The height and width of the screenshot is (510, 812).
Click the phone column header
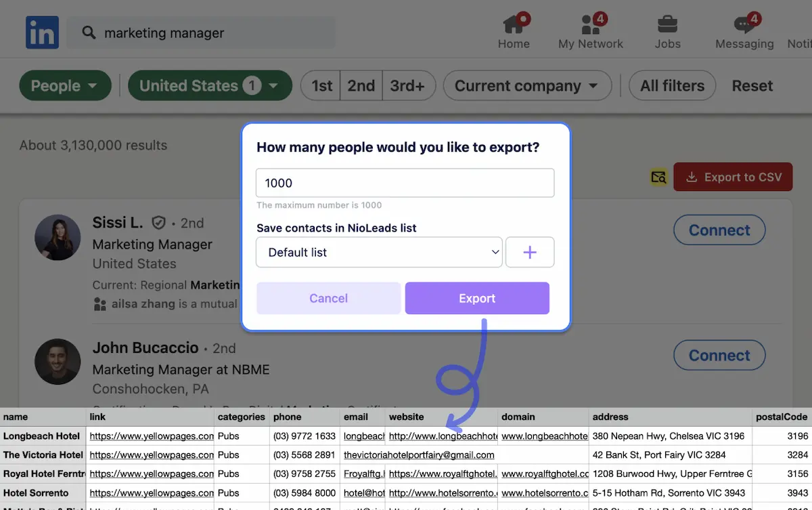[x=304, y=417]
